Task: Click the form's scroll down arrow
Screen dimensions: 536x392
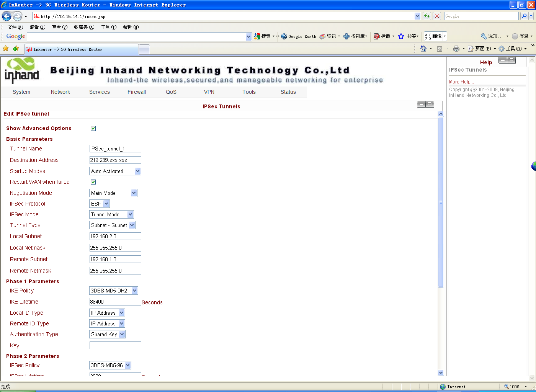Action: [x=441, y=372]
